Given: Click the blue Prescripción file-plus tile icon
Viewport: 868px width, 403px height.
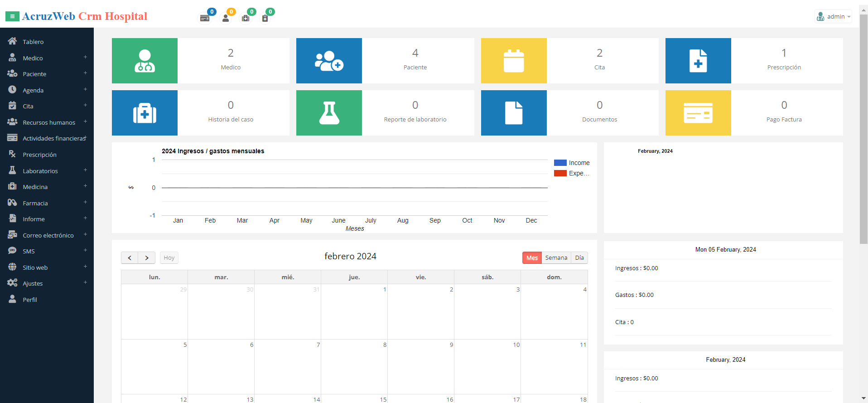Looking at the screenshot, I should [x=698, y=61].
